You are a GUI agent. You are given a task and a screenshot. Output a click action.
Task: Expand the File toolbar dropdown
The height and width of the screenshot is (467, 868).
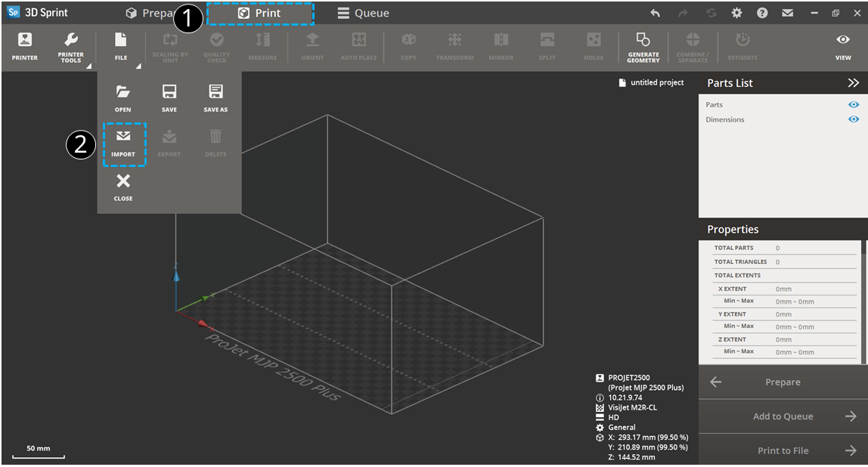[121, 45]
